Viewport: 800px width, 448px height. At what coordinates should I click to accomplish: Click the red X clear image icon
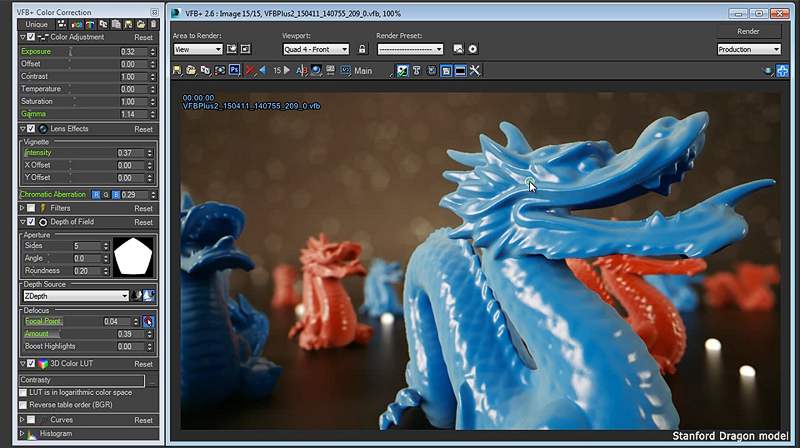point(250,71)
